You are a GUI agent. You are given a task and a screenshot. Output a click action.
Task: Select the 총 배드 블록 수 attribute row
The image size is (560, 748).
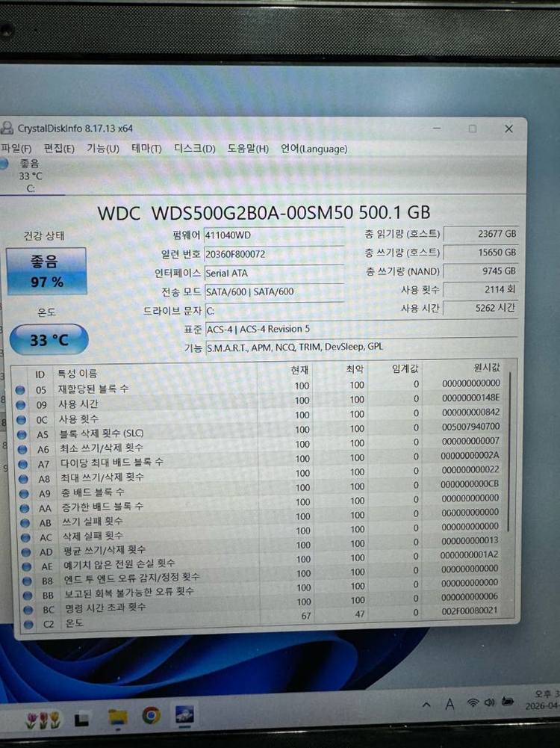click(x=260, y=489)
